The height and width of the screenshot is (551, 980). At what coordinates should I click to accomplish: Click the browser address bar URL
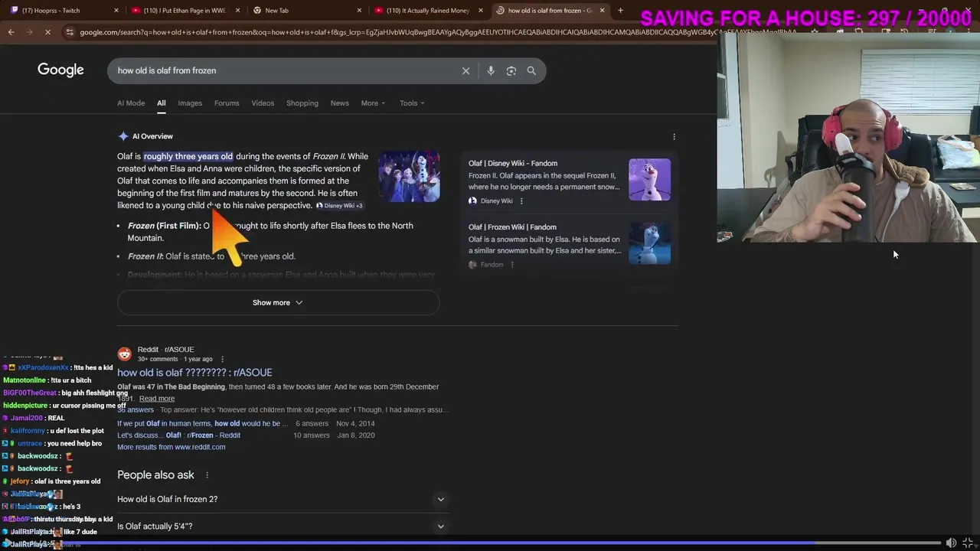(x=436, y=32)
